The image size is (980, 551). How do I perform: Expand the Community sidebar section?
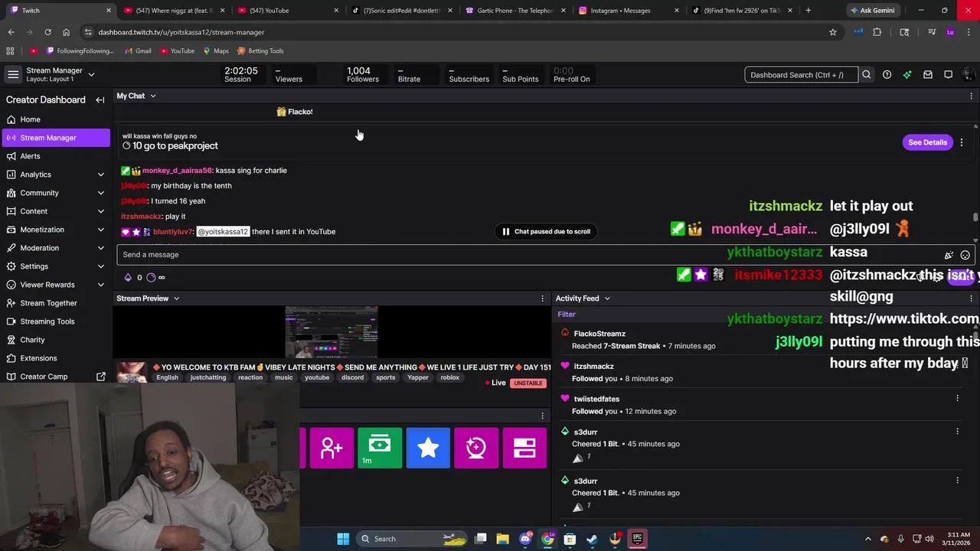coord(100,193)
